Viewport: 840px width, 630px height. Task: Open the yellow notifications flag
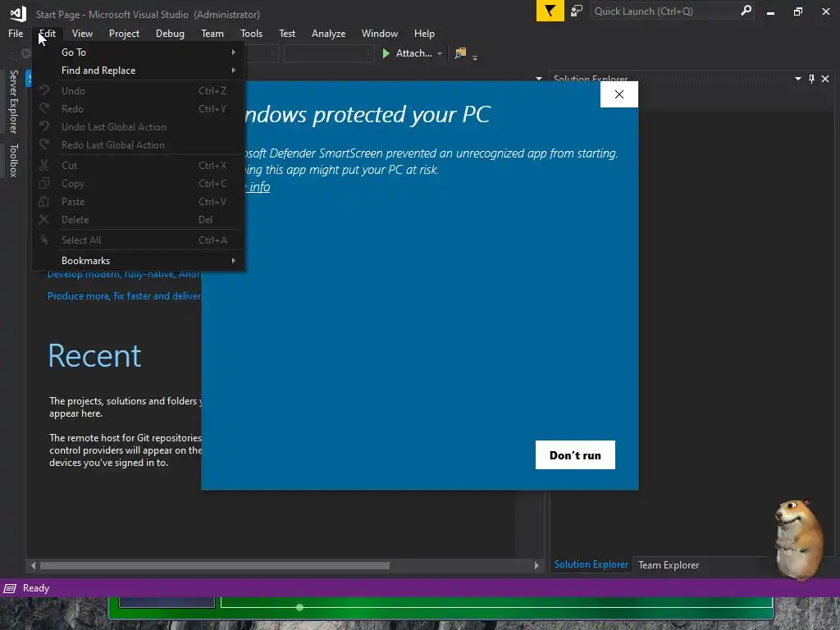click(550, 11)
